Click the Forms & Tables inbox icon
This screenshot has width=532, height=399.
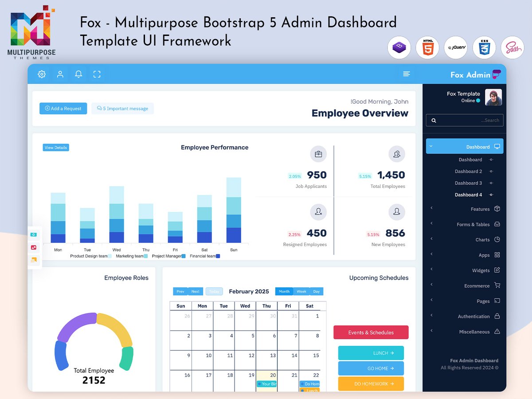coord(497,224)
